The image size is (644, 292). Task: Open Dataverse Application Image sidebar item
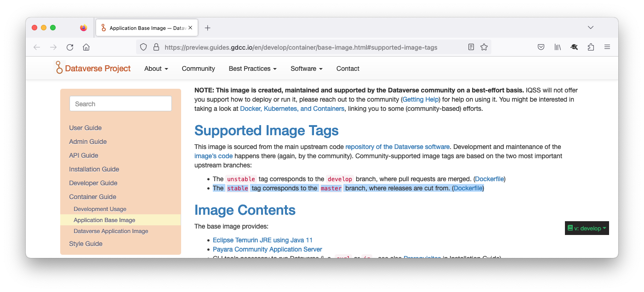pyautogui.click(x=111, y=231)
